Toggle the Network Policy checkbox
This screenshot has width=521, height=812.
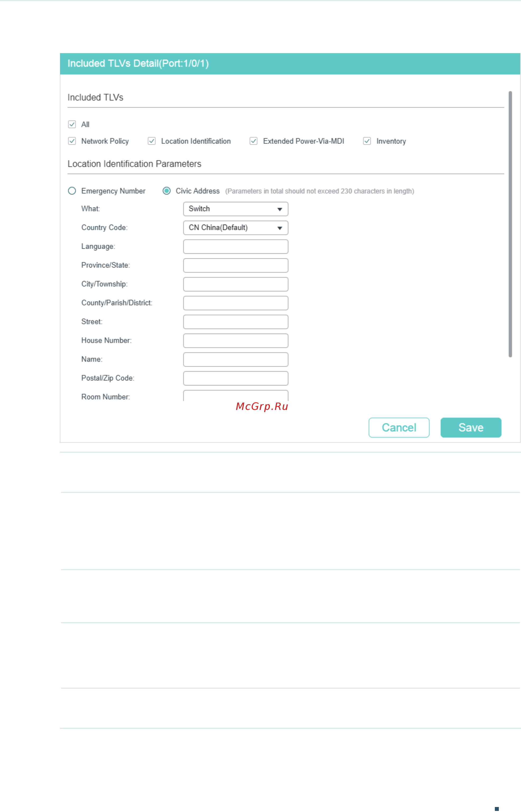point(72,141)
